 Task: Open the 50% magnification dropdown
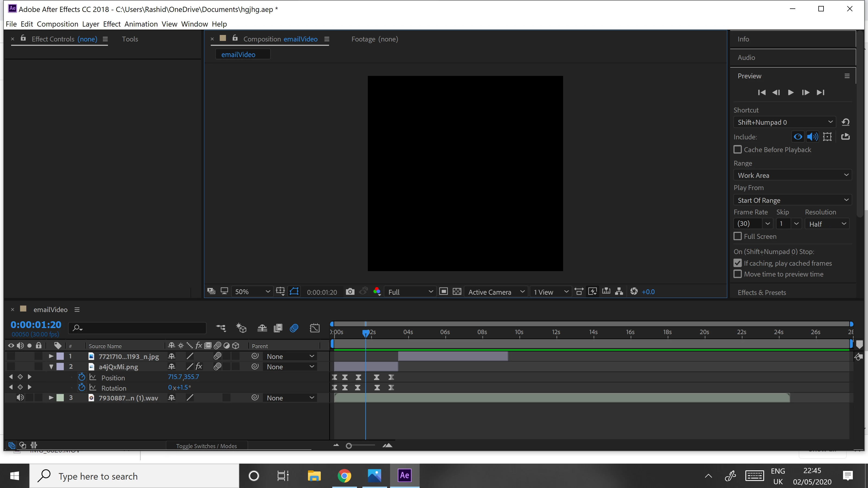tap(252, 292)
